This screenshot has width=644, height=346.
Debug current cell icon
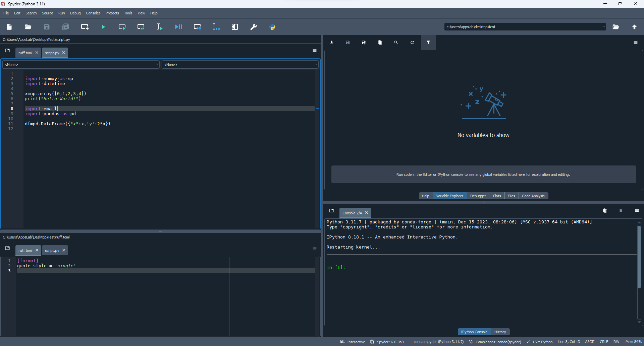[x=198, y=27]
